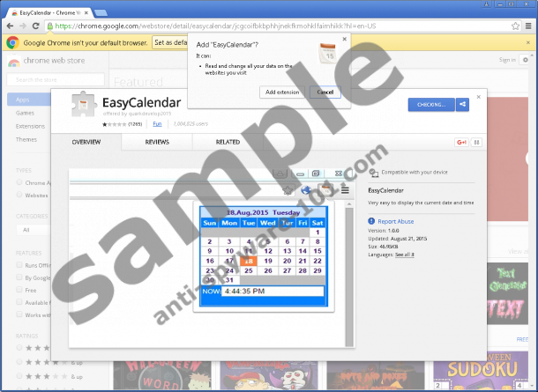
Task: Enable the By Google checkbox
Action: click(20, 277)
